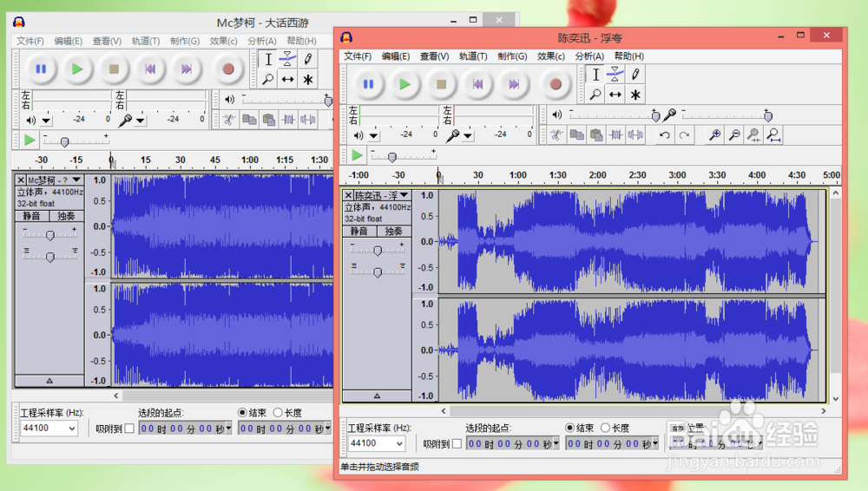868x491 pixels.
Task: Open 编辑(E) menu in 浮夸 window
Action: point(396,56)
